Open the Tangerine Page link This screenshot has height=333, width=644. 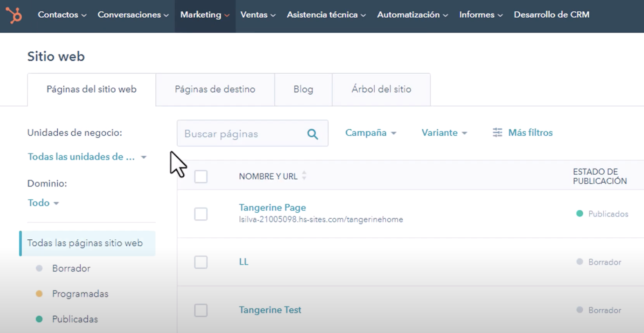pos(272,208)
